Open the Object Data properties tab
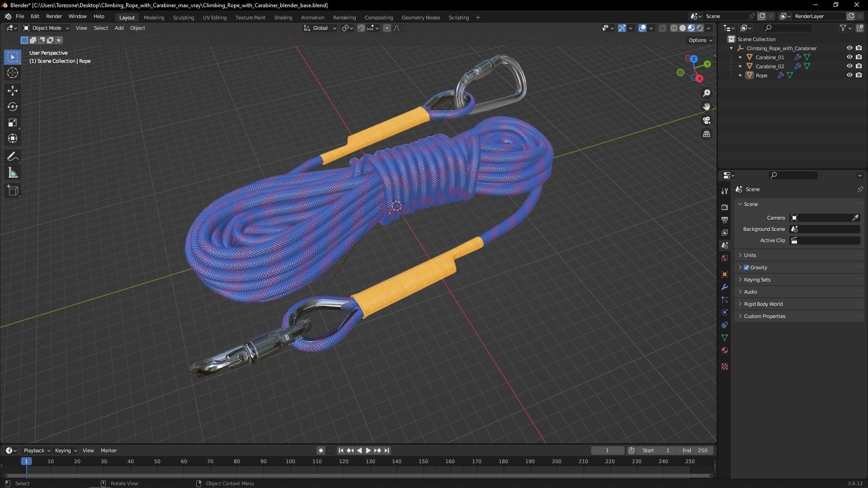This screenshot has height=488, width=868. click(725, 338)
